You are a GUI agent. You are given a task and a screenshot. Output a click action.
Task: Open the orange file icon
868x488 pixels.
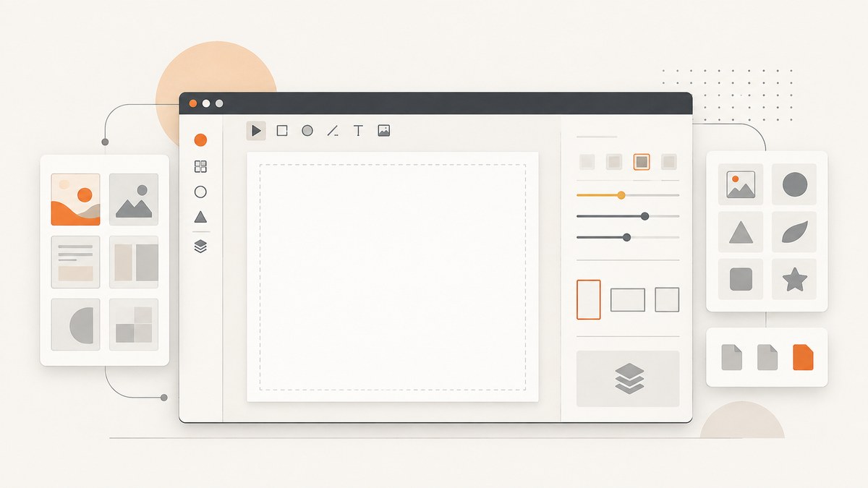[x=803, y=357]
